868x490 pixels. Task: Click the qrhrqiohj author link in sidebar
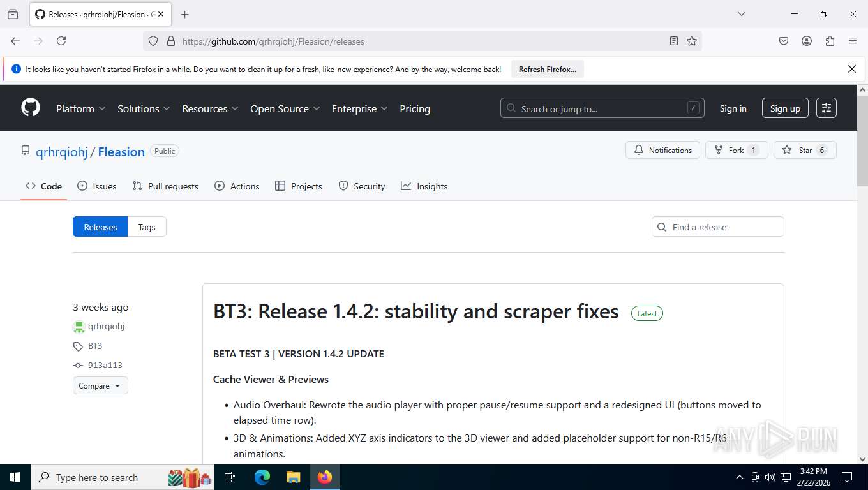106,326
